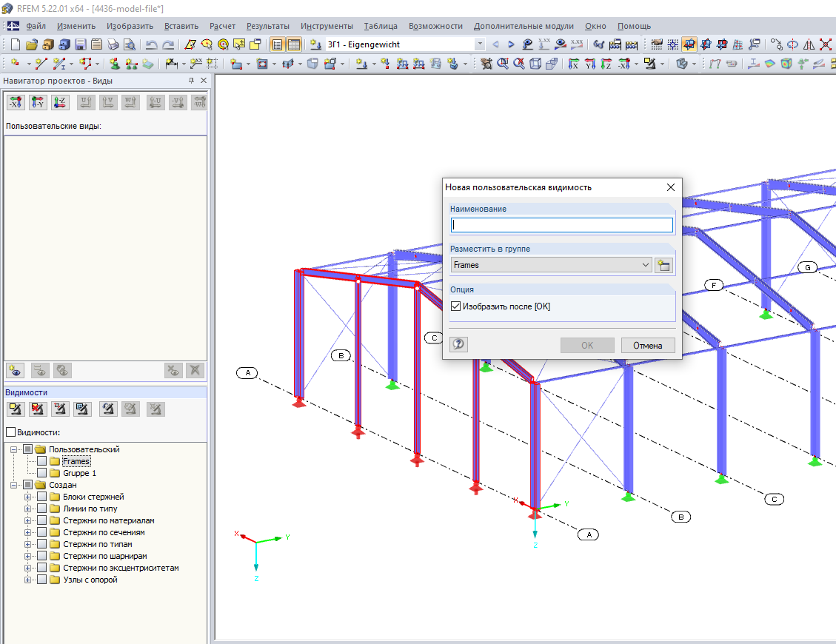Toggle checkbox Изобразить после [OK]
This screenshot has height=644, width=836.
456,306
